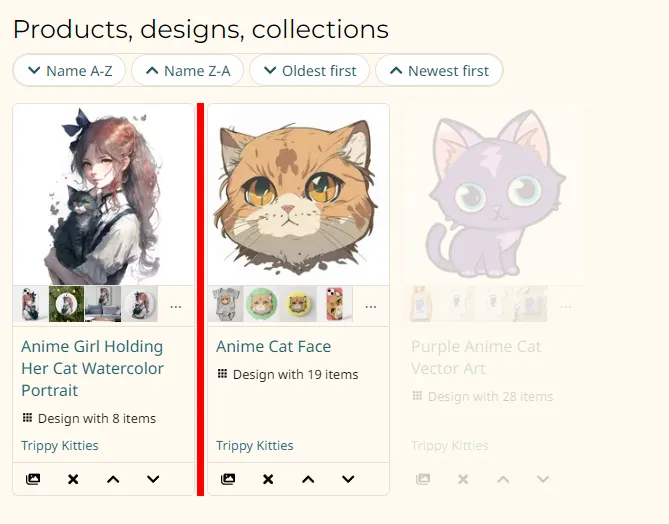Show more items under Anime Girl design
This screenshot has width=669, height=524.
pyautogui.click(x=176, y=306)
